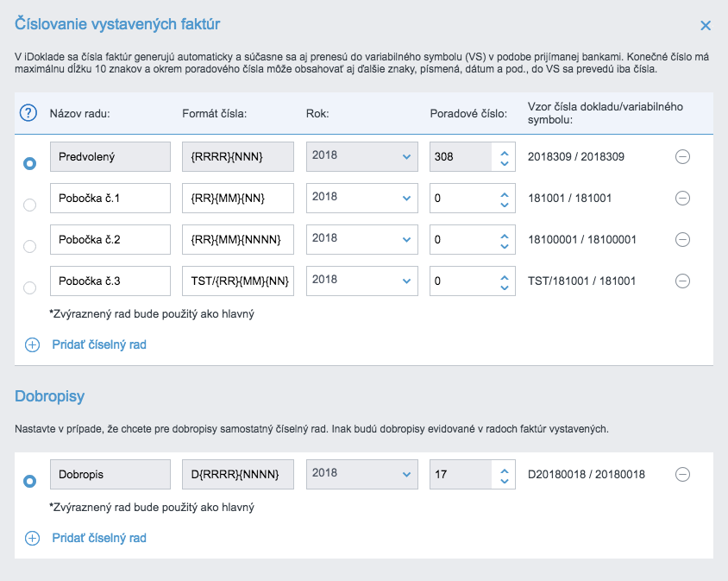
Task: Set Pobočka č.2 as main series
Action: pos(30,246)
